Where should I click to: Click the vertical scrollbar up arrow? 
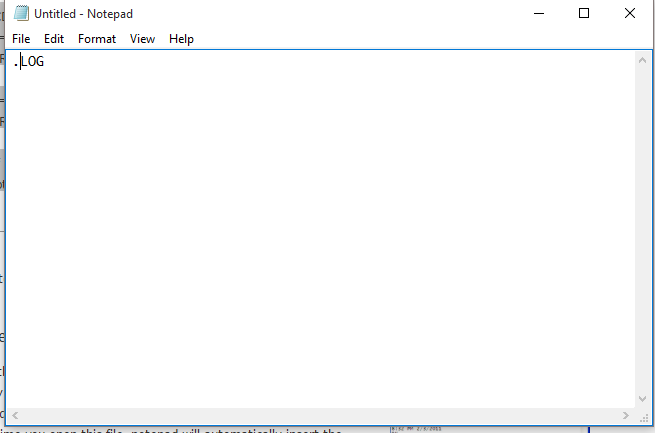coord(642,61)
